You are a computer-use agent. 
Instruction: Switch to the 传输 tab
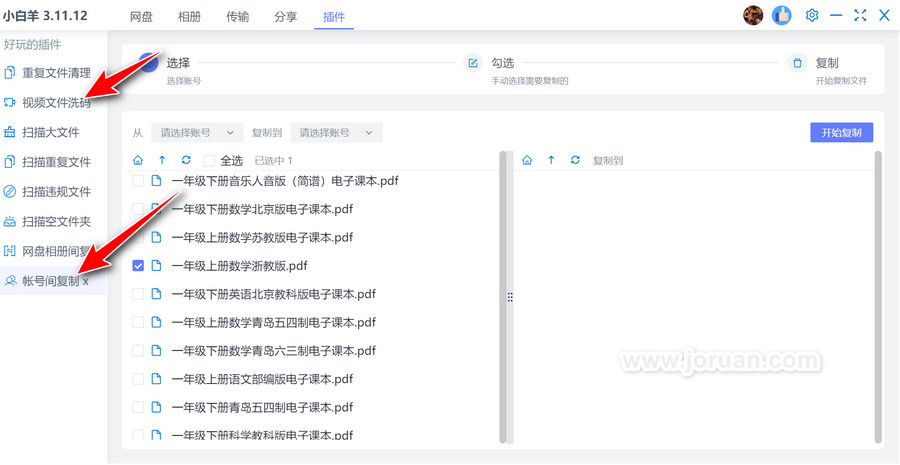click(x=238, y=17)
